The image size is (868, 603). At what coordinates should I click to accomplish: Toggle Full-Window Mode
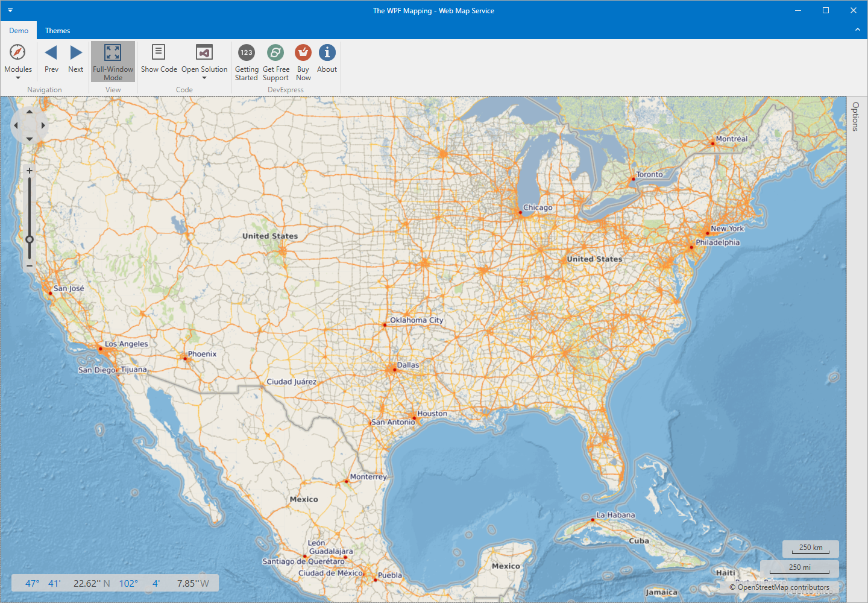point(113,62)
